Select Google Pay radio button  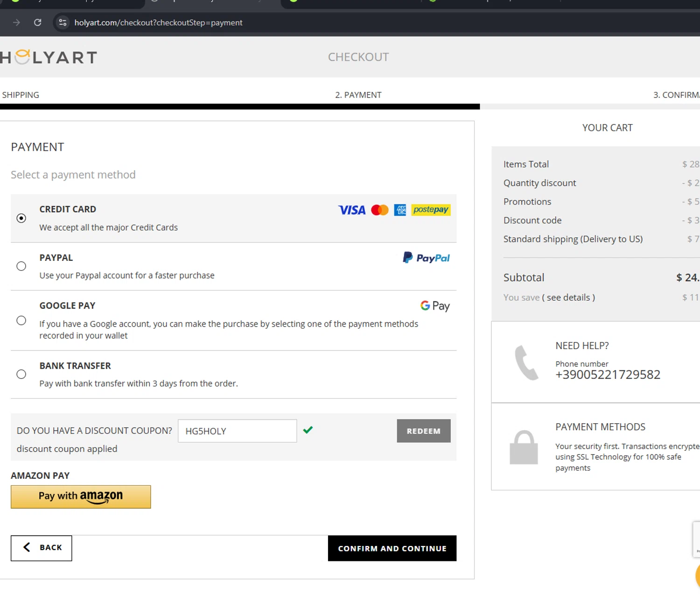click(x=21, y=321)
